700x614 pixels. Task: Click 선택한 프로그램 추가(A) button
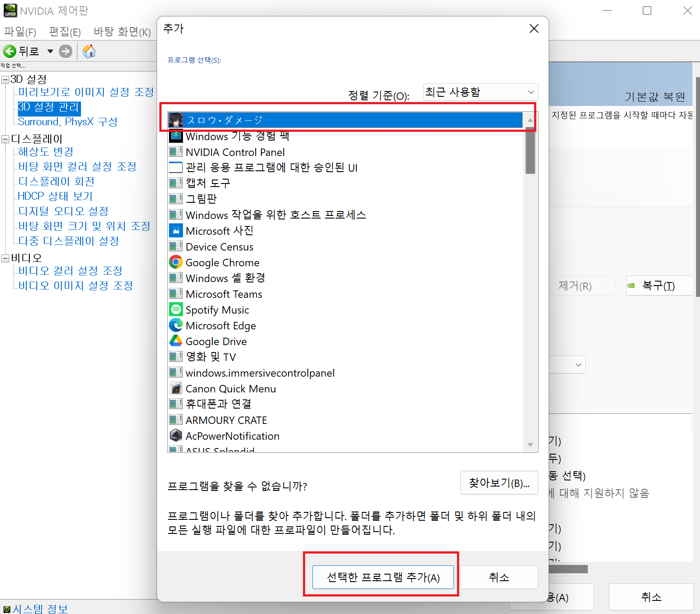pyautogui.click(x=383, y=577)
